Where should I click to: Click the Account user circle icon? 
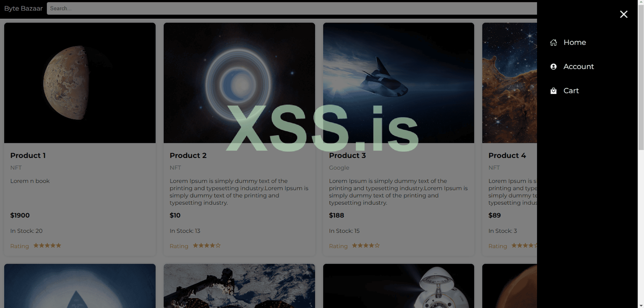(554, 67)
